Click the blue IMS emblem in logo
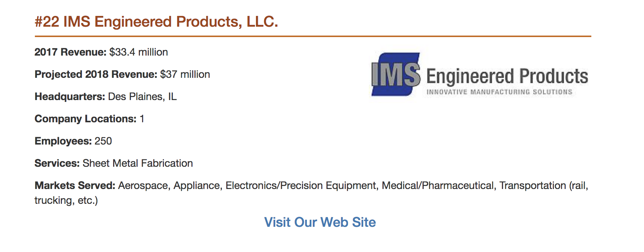The height and width of the screenshot is (252, 644). 396,74
